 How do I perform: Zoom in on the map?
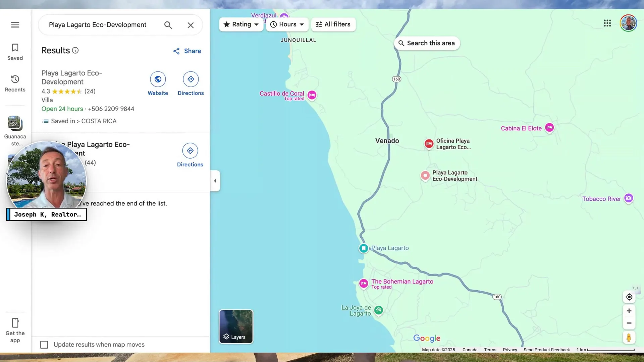tap(629, 311)
